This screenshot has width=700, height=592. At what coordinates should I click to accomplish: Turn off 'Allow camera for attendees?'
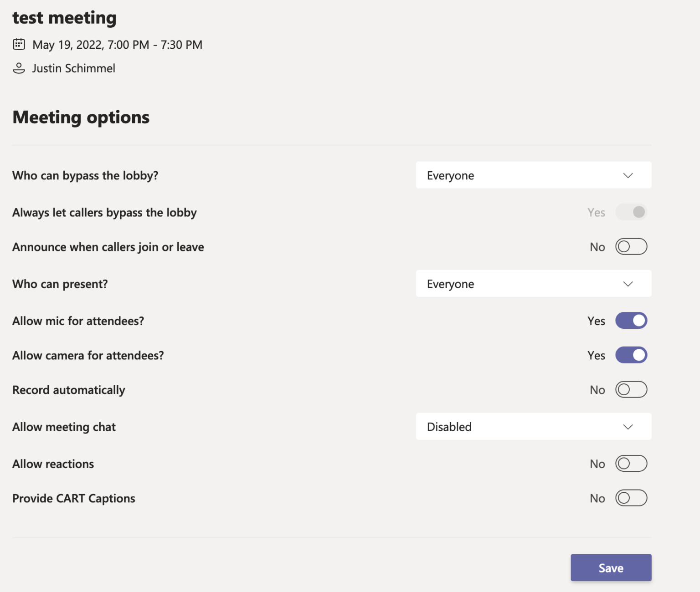pyautogui.click(x=631, y=355)
